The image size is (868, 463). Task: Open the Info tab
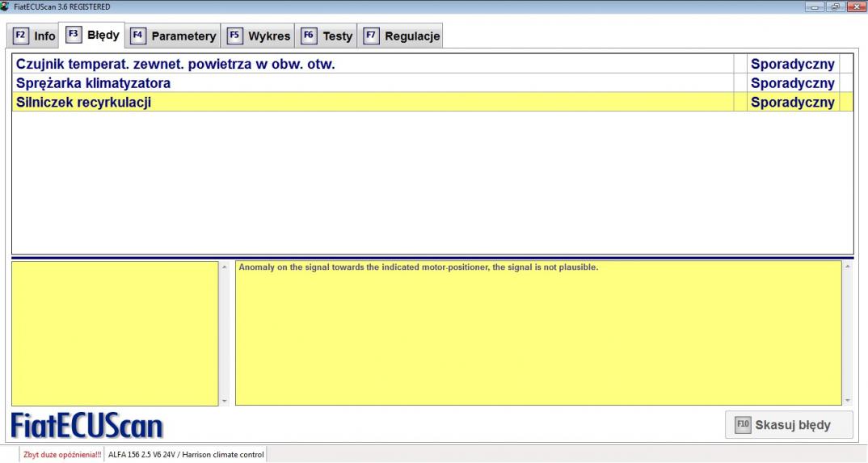click(34, 36)
